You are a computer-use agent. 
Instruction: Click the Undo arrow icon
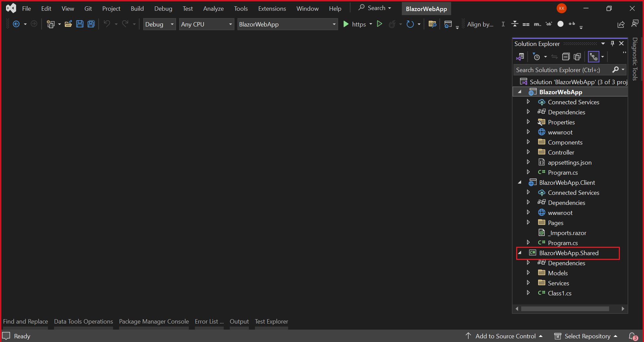click(107, 24)
